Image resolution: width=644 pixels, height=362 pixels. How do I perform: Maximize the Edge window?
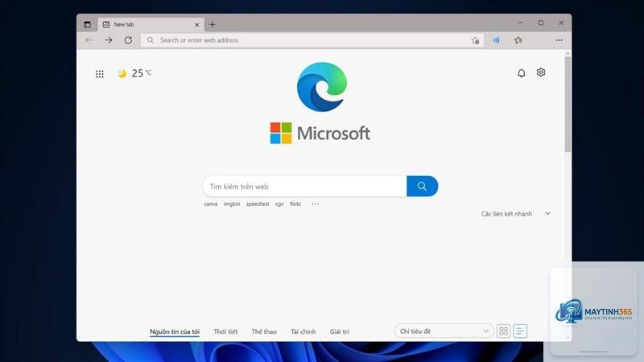[x=541, y=23]
